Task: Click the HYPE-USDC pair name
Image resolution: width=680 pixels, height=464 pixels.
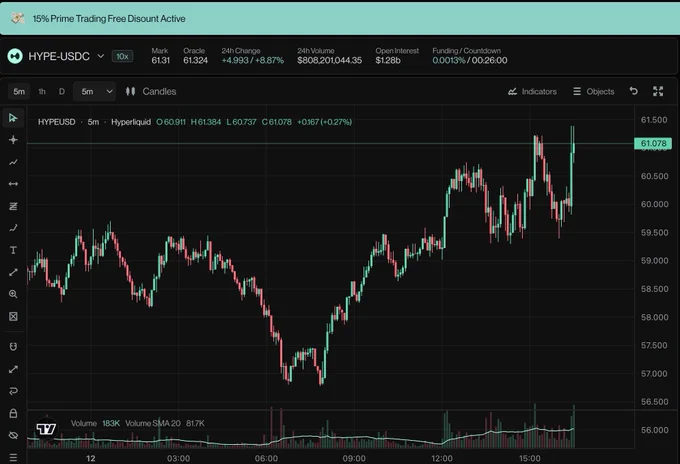Action: click(59, 56)
